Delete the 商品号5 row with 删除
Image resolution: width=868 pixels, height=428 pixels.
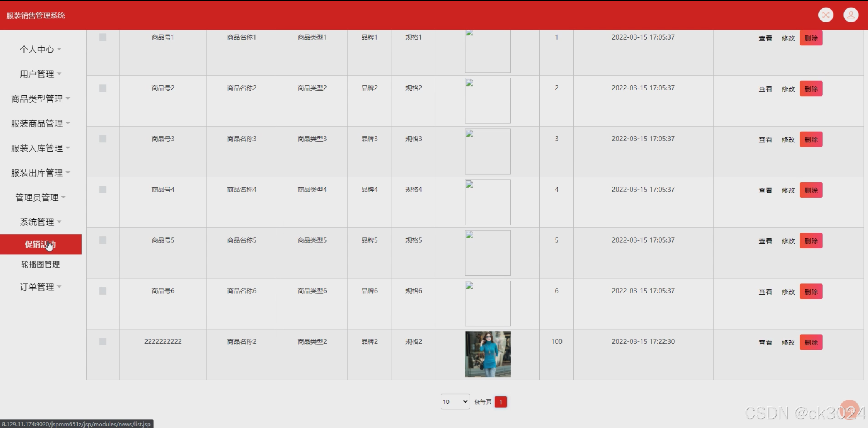tap(811, 241)
